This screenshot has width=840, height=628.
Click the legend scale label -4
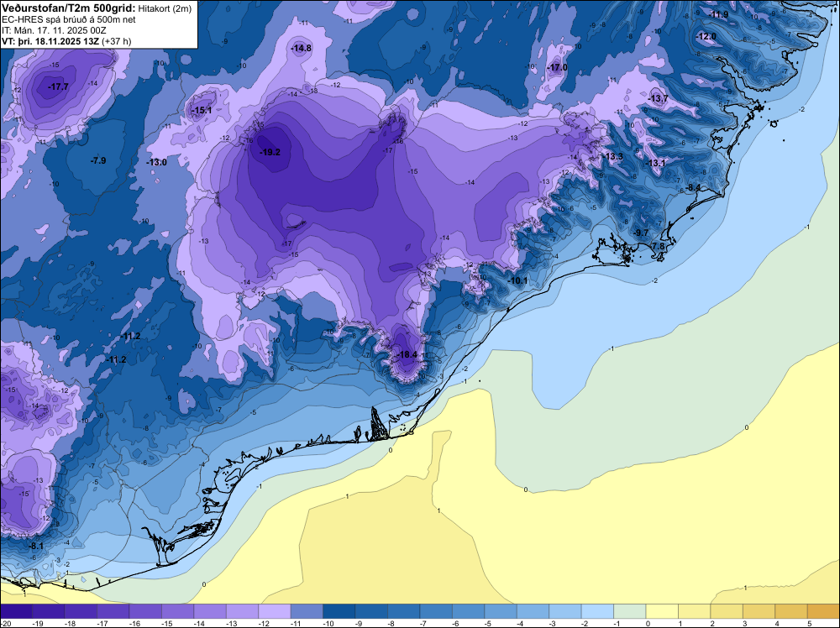(522, 623)
